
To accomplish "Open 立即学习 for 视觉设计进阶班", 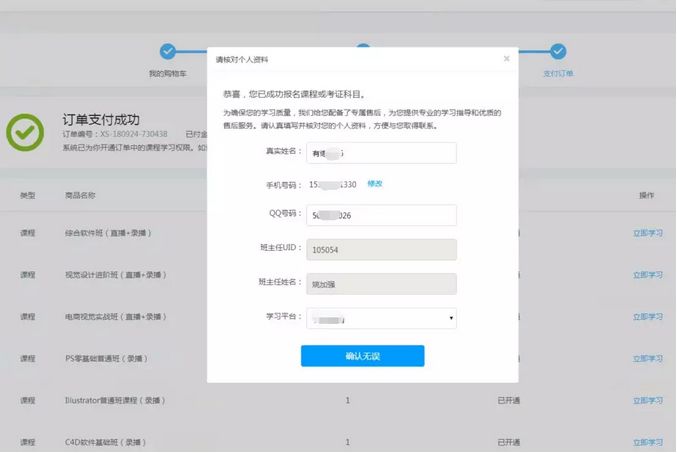I will tap(647, 274).
